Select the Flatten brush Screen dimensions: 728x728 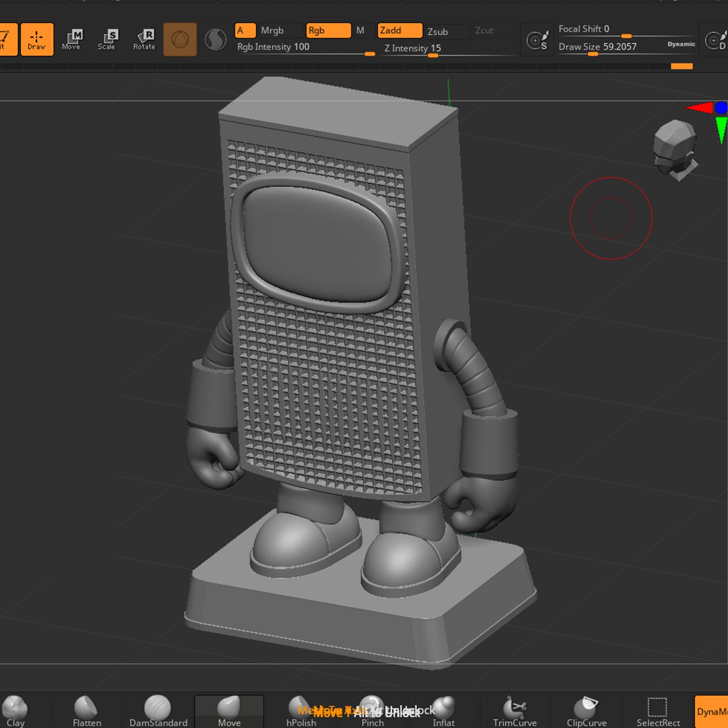pos(87,711)
